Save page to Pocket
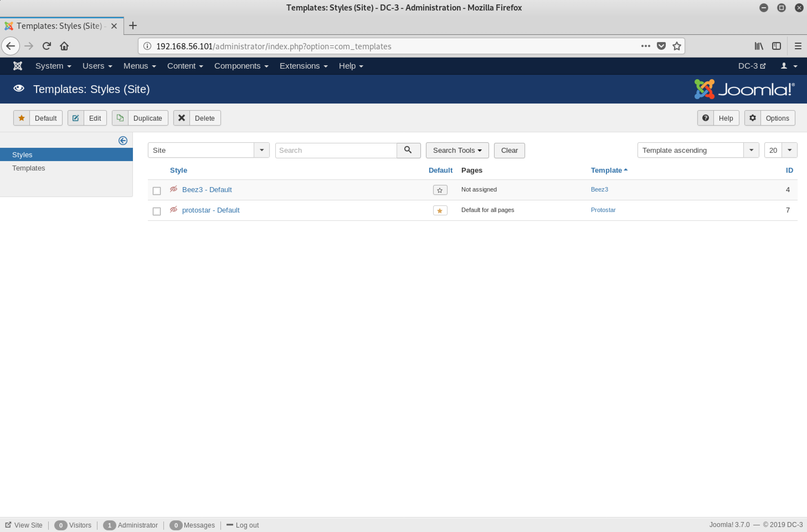The image size is (807, 532). point(661,46)
